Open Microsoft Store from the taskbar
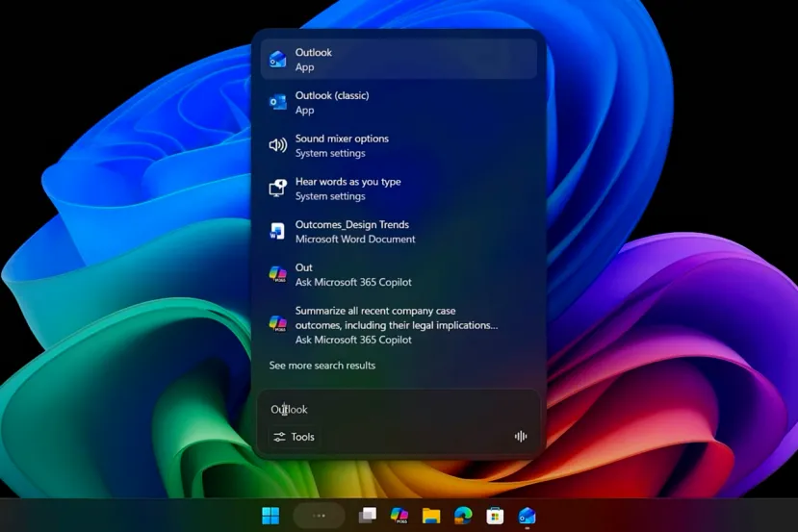 click(495, 516)
